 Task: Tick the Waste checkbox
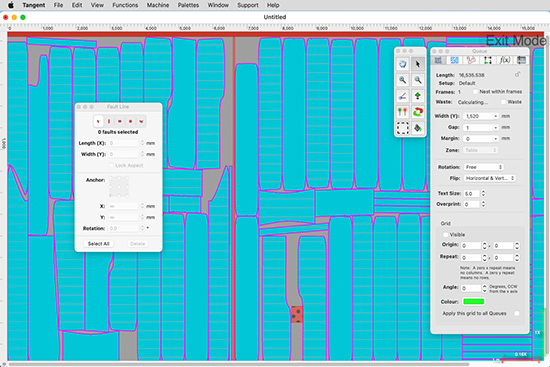pos(503,102)
